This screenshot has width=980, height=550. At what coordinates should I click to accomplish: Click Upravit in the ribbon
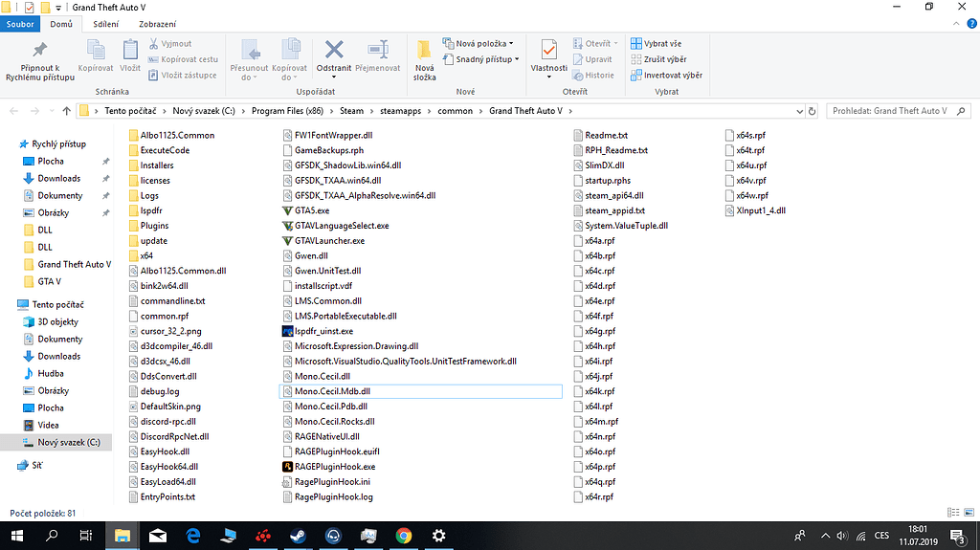tap(592, 59)
